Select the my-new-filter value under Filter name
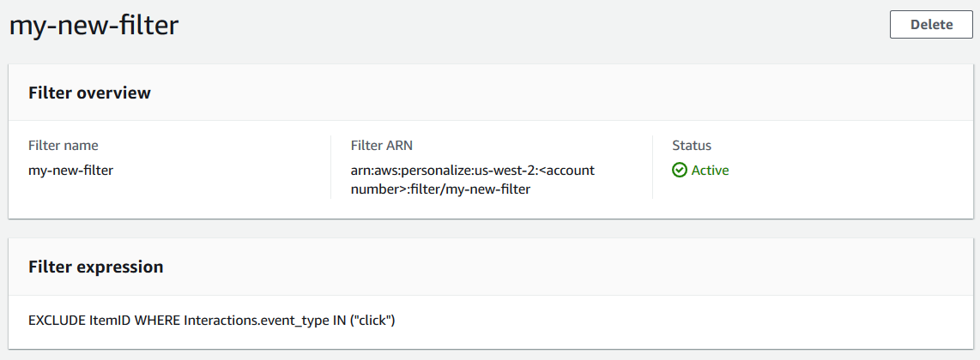This screenshot has height=360, width=980. [70, 171]
